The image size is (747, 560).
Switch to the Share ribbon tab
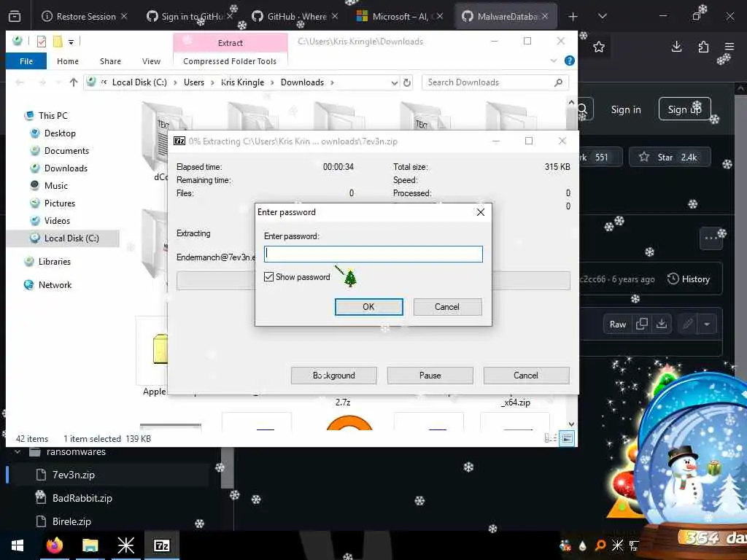111,61
